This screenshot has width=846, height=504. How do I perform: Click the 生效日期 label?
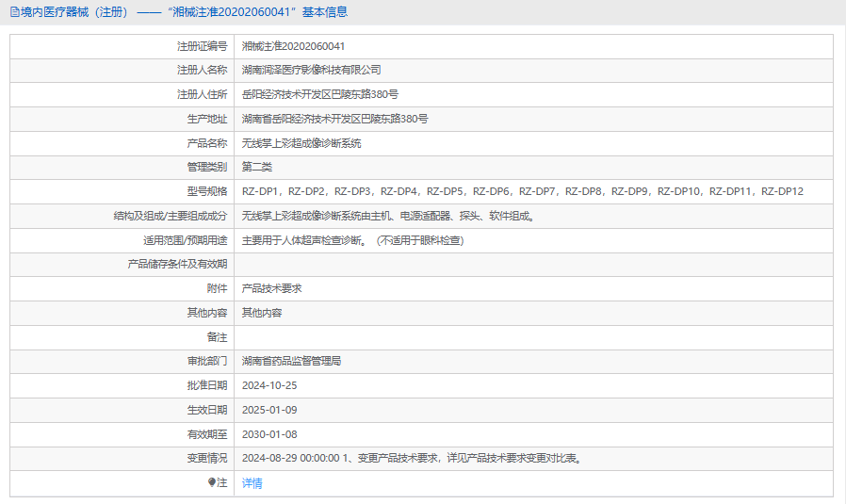coord(207,410)
